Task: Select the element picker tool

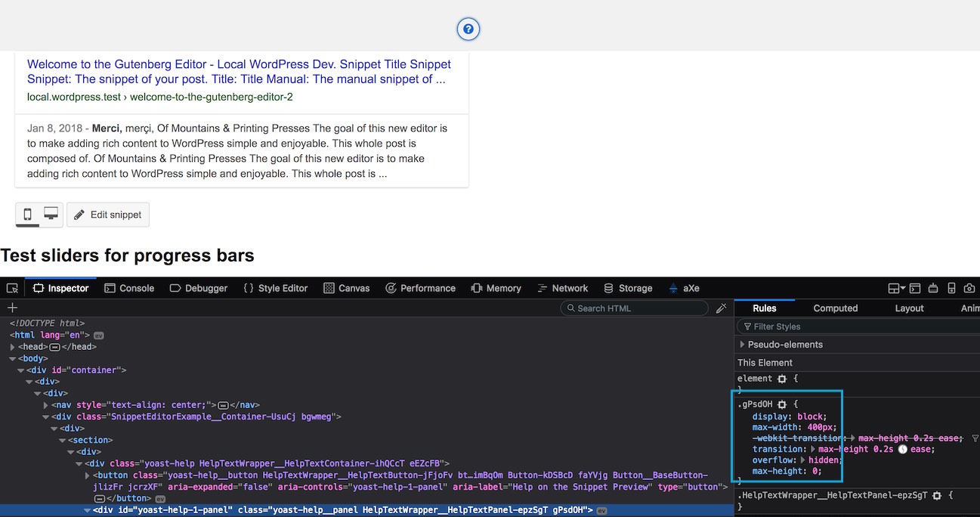Action: (12, 289)
